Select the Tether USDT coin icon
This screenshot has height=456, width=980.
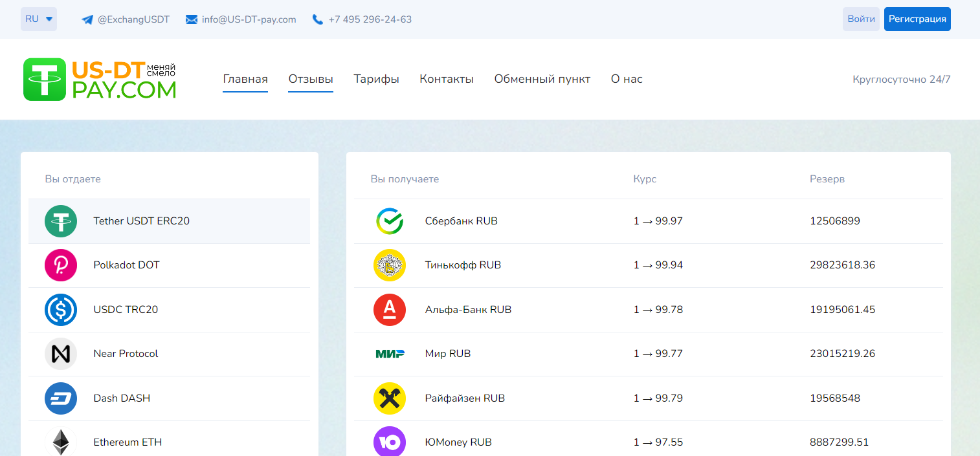(61, 221)
